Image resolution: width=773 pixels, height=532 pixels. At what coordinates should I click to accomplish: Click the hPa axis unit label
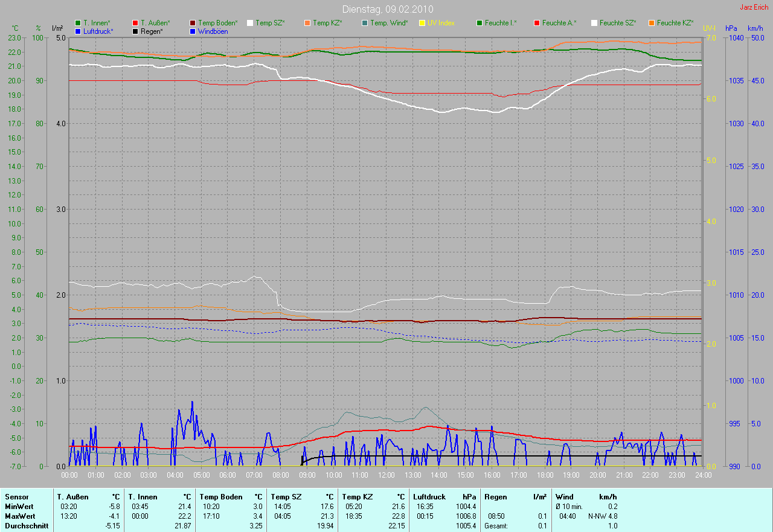coord(731,28)
